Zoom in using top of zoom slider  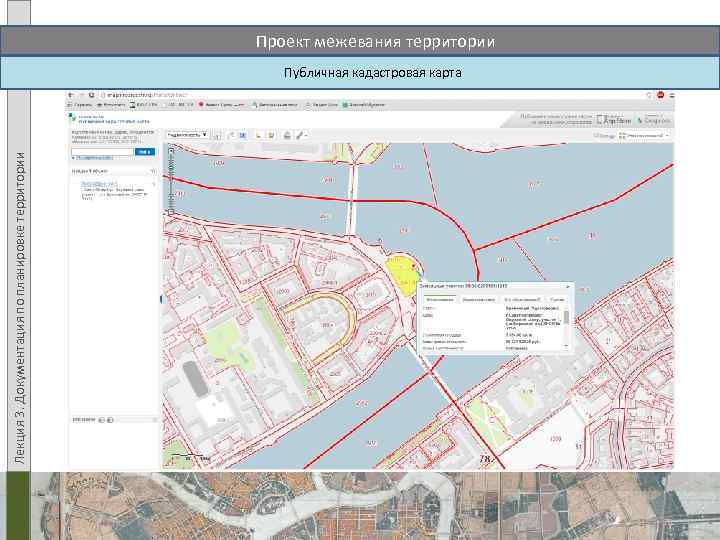pos(171,151)
